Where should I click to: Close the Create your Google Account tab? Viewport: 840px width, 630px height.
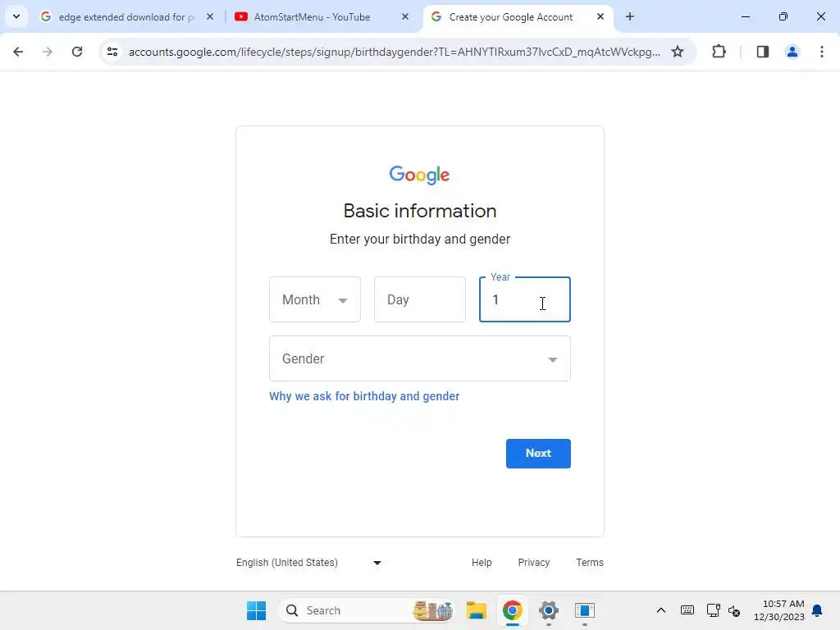pyautogui.click(x=600, y=16)
